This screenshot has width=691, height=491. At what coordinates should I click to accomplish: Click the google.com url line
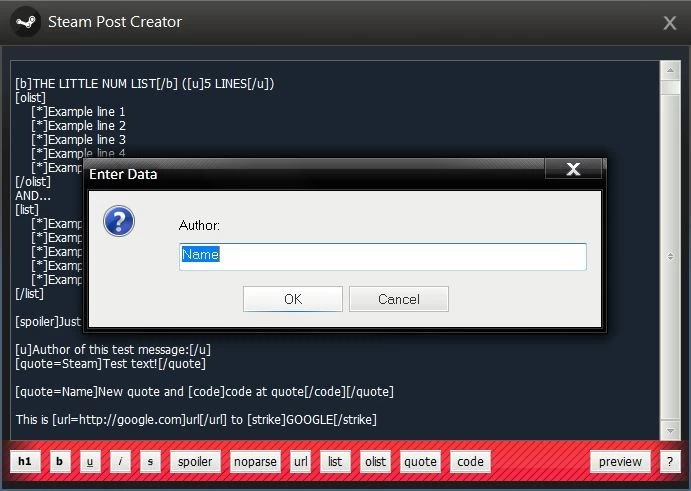coord(197,420)
